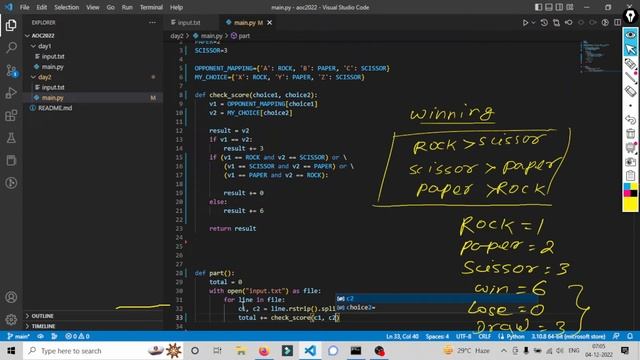Click the 3.10.8 64-bit interpreter selector
Screen dimensions: 640x360
568,336
